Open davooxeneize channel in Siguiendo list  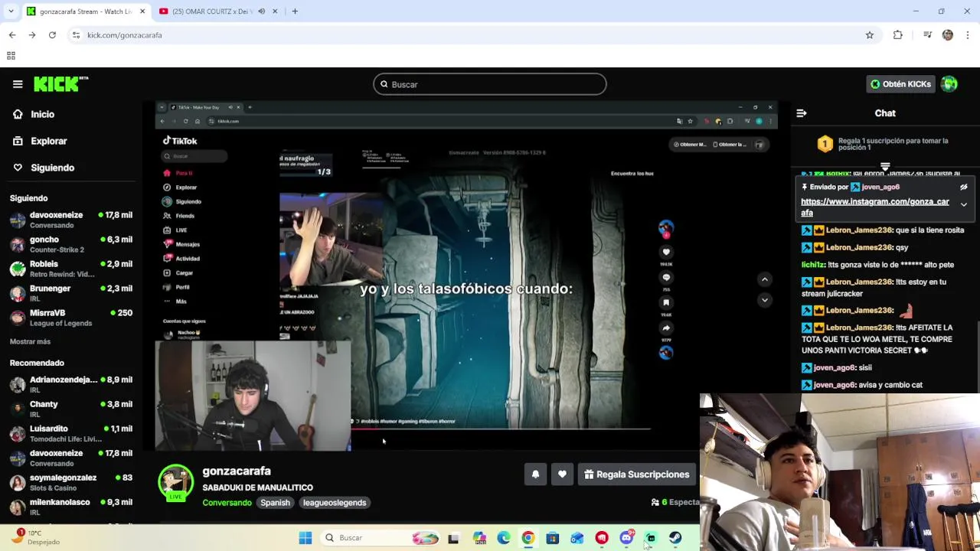pyautogui.click(x=70, y=220)
